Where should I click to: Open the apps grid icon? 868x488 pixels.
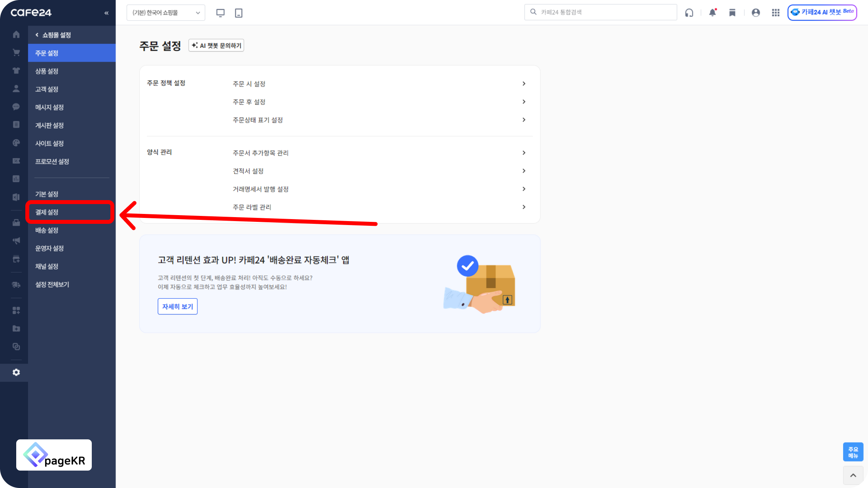pos(775,13)
